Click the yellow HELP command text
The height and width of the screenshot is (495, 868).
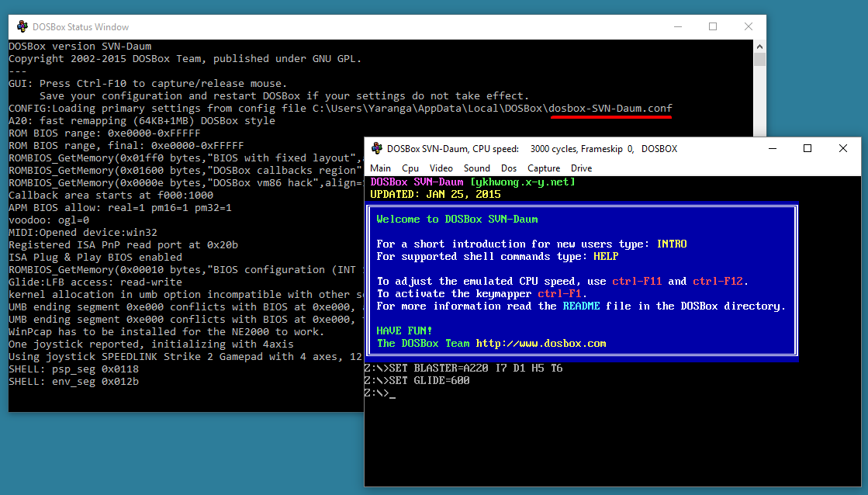click(x=606, y=256)
